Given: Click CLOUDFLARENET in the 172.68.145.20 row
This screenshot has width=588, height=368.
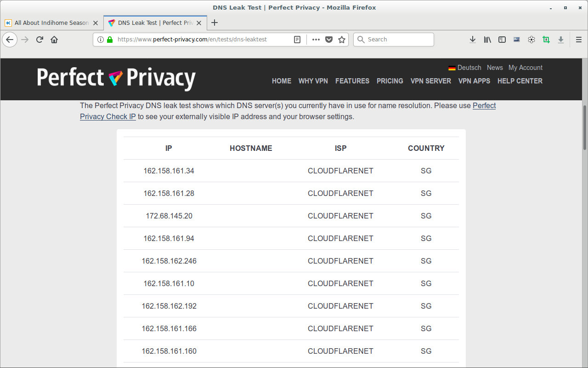Looking at the screenshot, I should 341,216.
